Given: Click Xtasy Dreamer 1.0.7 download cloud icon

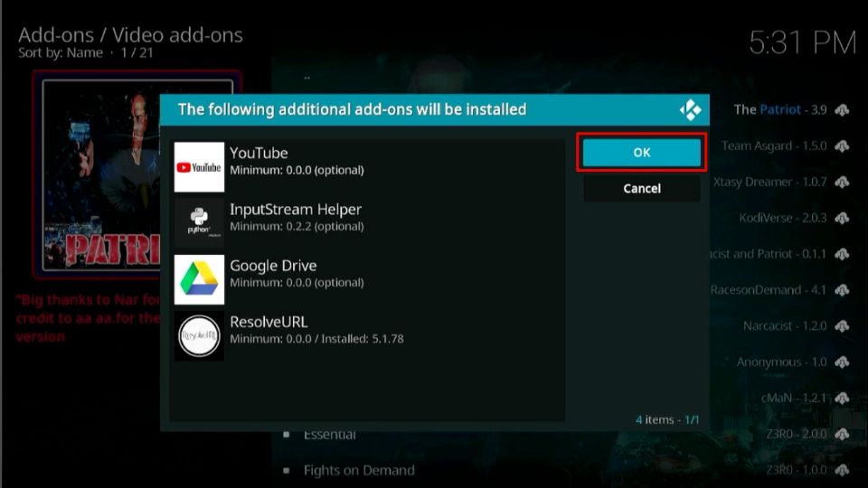Looking at the screenshot, I should [842, 182].
